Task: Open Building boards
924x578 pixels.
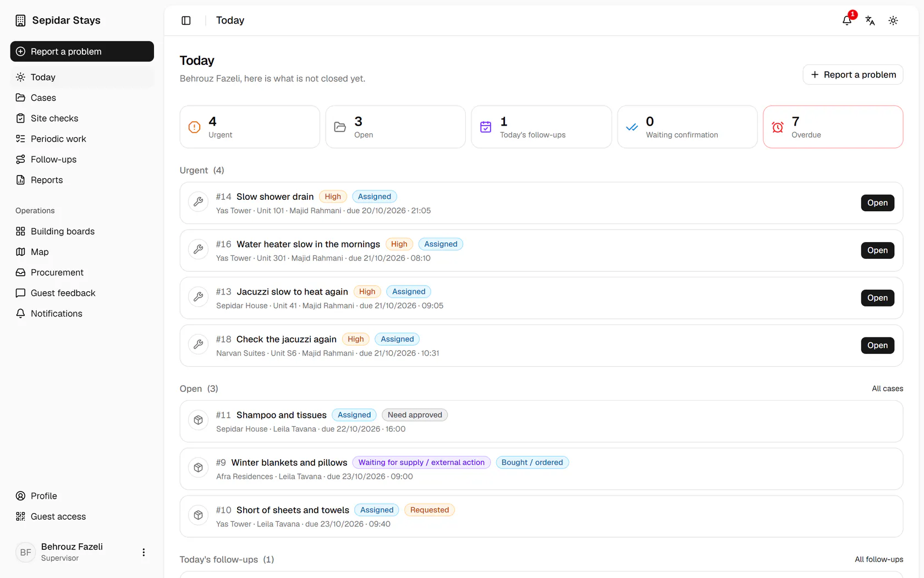Action: [x=82, y=231]
